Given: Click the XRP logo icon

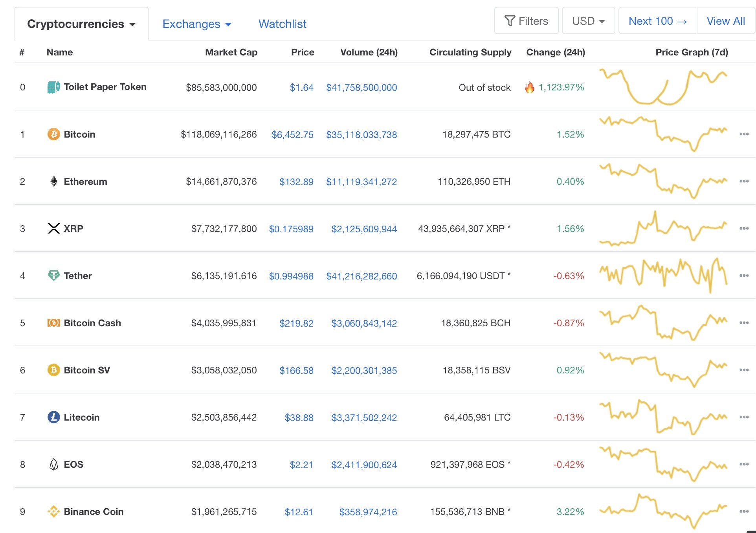Looking at the screenshot, I should tap(53, 228).
